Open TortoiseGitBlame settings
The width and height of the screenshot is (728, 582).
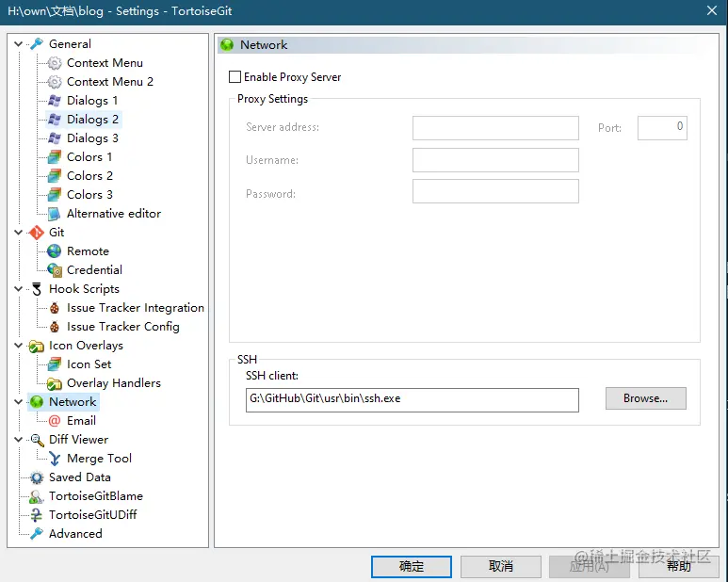[96, 496]
